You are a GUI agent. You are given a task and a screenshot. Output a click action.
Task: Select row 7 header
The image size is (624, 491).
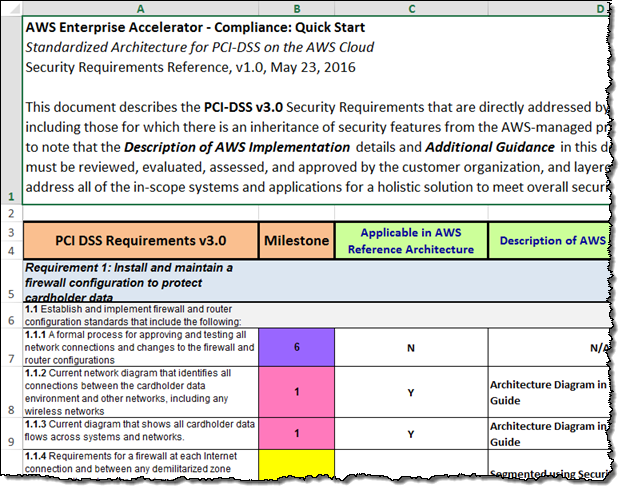point(12,347)
